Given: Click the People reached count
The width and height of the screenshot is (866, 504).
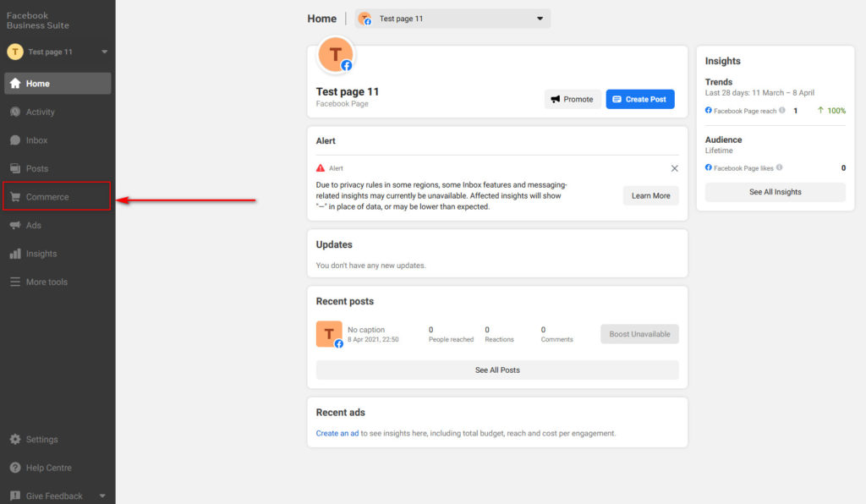Looking at the screenshot, I should coord(430,330).
